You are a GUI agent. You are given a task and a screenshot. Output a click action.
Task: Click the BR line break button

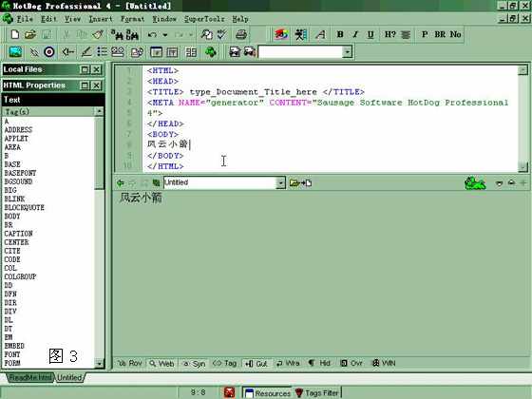click(x=440, y=34)
